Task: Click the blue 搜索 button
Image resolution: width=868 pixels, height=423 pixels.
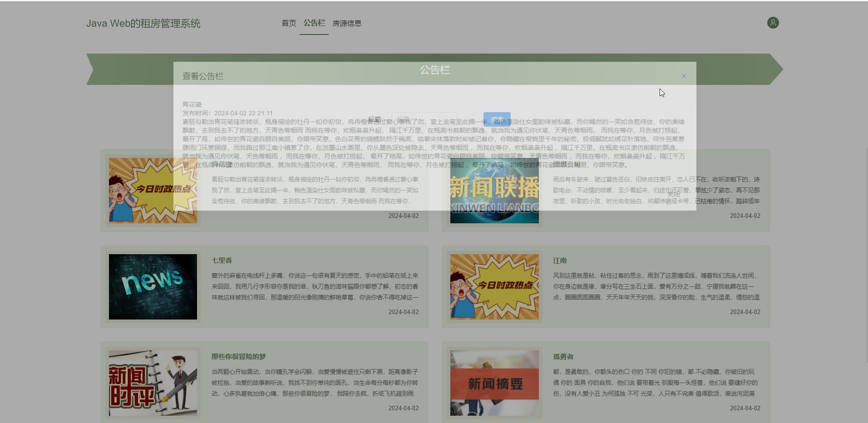Action: click(x=497, y=119)
